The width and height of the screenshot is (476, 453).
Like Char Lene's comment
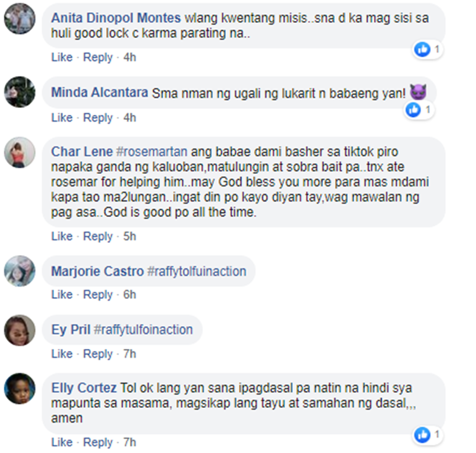click(62, 236)
